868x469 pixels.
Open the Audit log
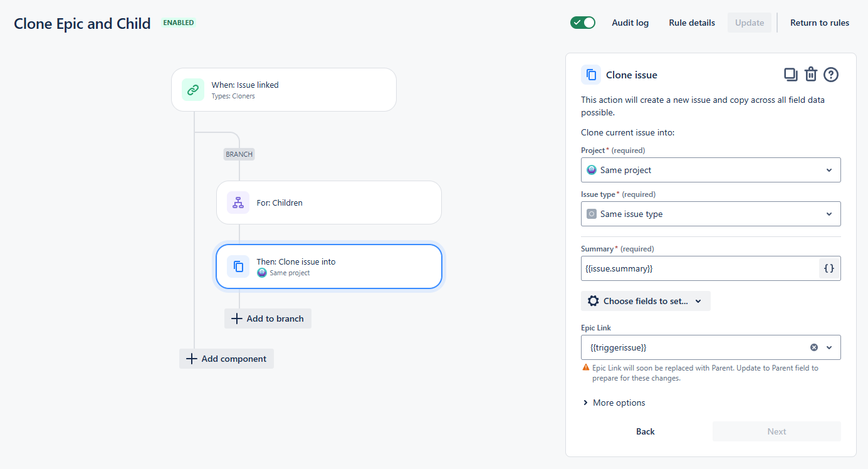[x=630, y=23]
